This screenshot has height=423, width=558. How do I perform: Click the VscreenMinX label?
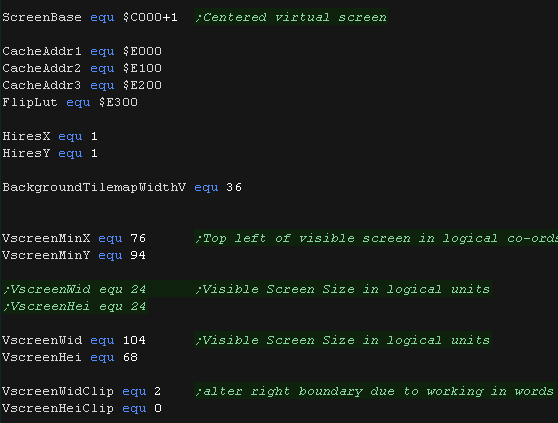coord(46,238)
